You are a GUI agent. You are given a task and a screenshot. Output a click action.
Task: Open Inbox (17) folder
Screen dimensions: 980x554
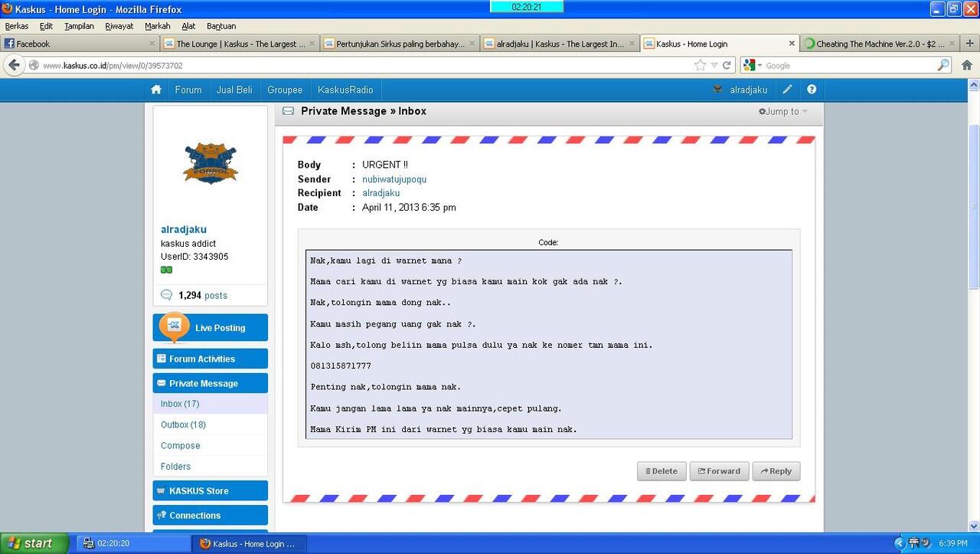[180, 404]
